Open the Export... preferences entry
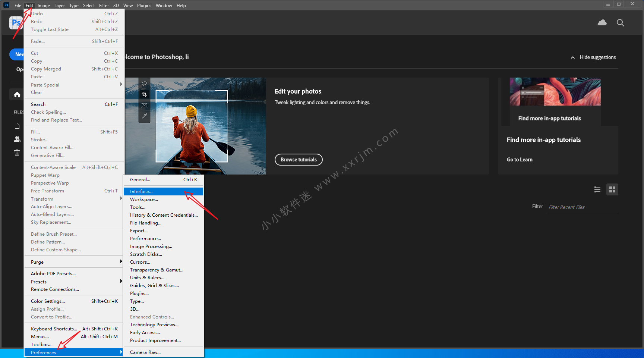Viewport: 644px width, 358px height. [163, 230]
